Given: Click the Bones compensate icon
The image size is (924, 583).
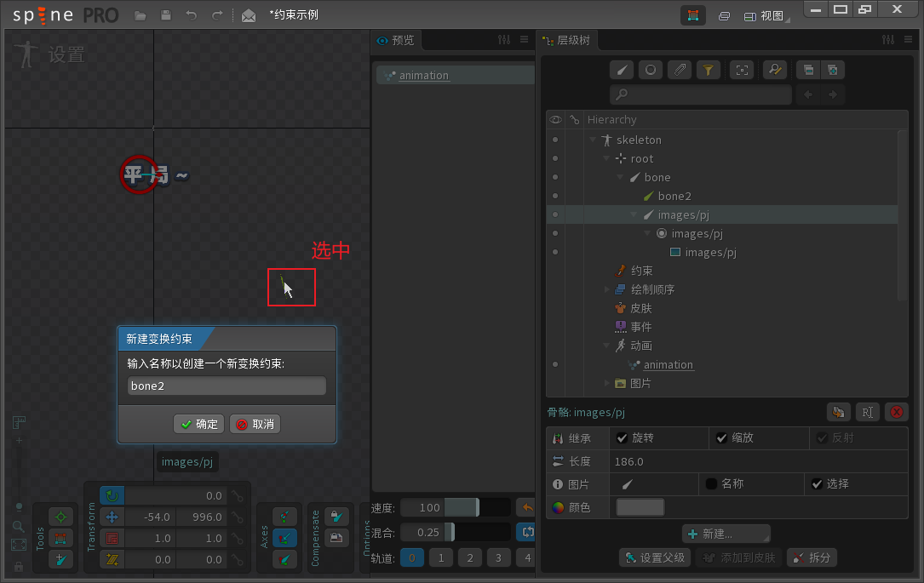Looking at the screenshot, I should tap(336, 517).
